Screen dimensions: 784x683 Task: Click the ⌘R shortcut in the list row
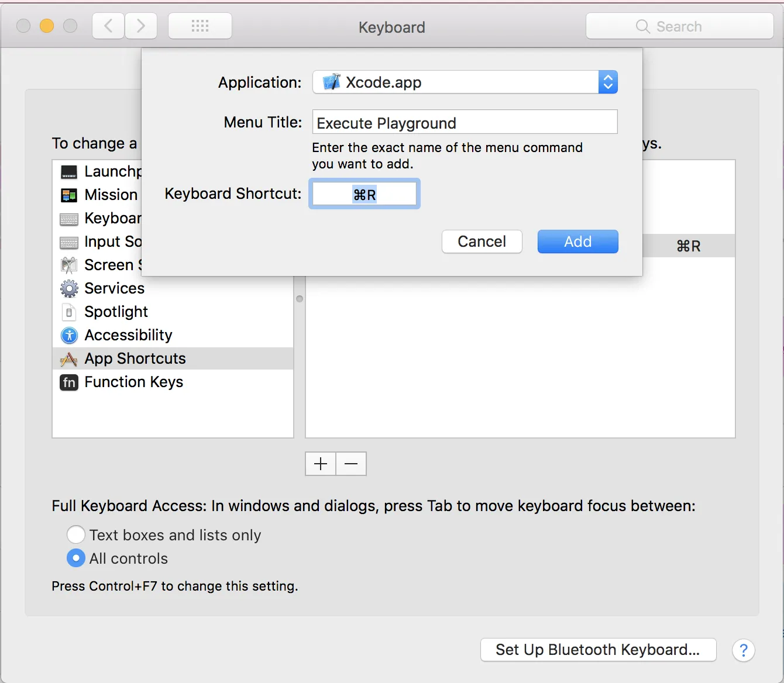pos(689,246)
